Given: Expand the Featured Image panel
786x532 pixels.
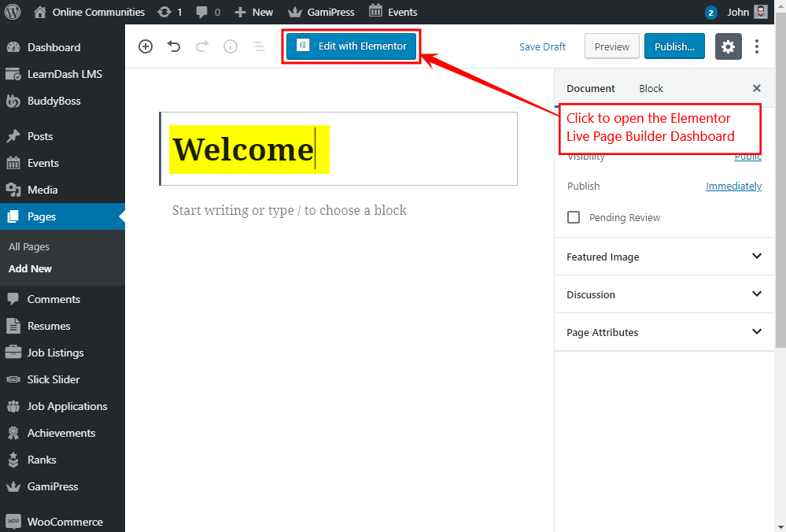Looking at the screenshot, I should click(x=663, y=257).
